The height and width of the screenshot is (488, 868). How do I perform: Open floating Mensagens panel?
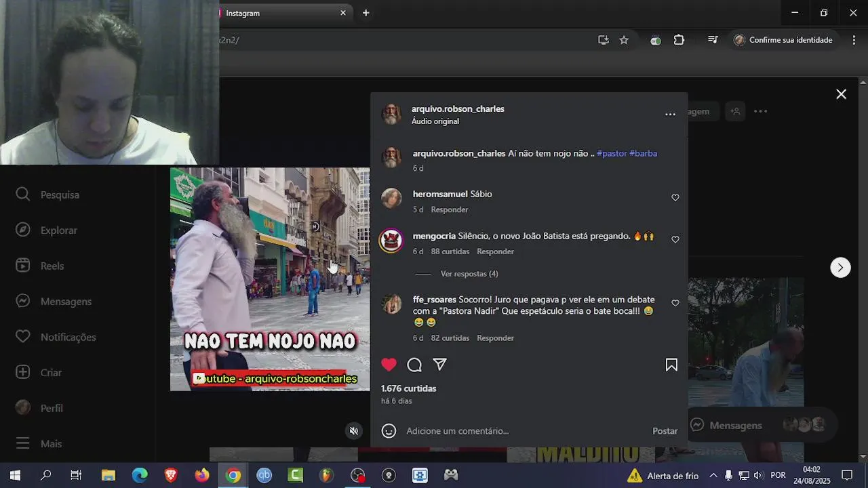coord(762,426)
